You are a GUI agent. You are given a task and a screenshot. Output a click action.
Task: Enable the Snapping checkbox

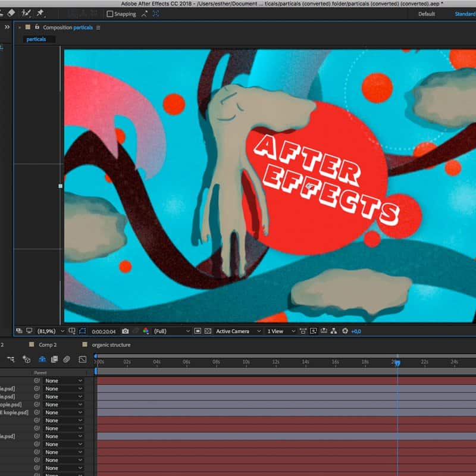coord(110,14)
